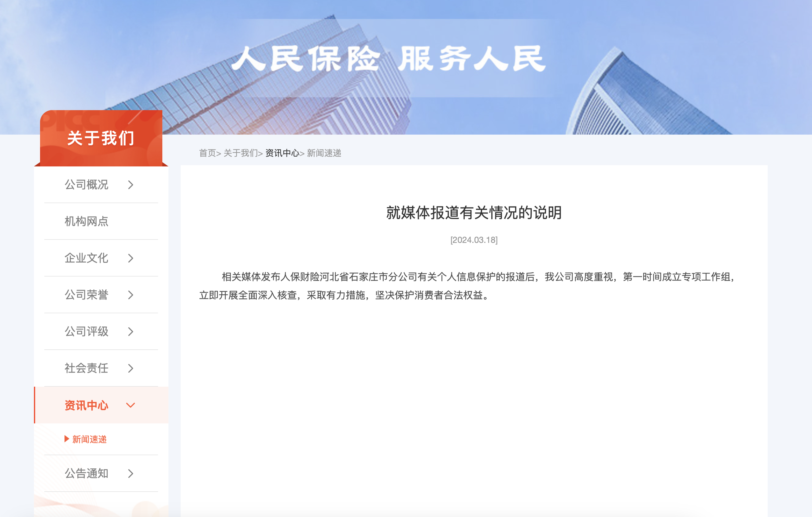This screenshot has width=812, height=517.
Task: Go to 首页 in the breadcrumb
Action: click(207, 153)
